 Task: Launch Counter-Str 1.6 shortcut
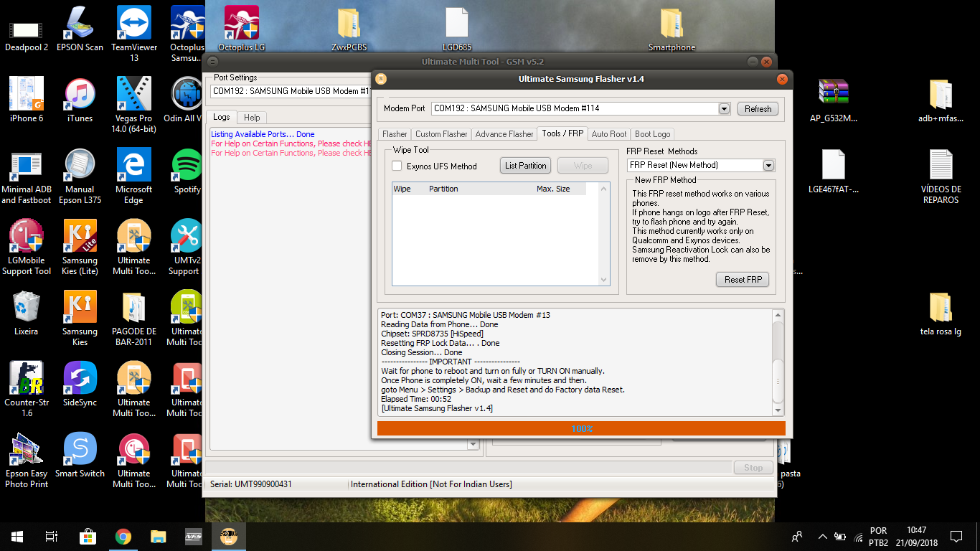27,390
